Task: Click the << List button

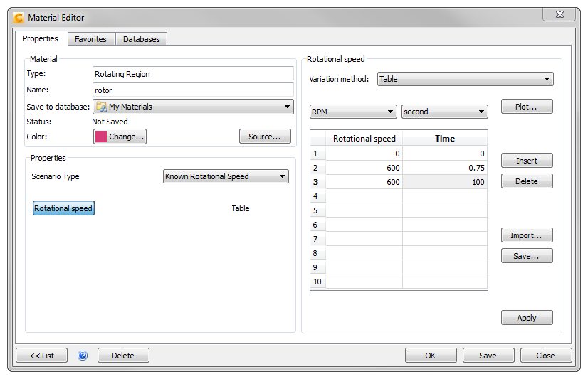Action: [41, 356]
